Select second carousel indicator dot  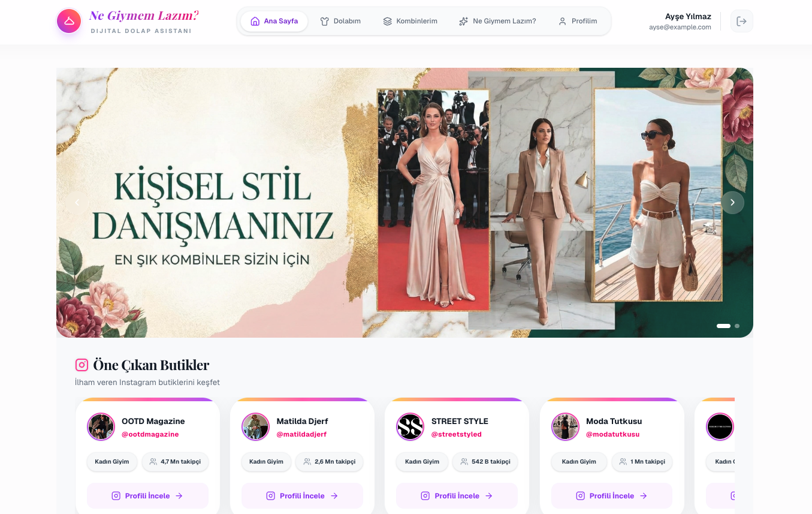(x=737, y=326)
